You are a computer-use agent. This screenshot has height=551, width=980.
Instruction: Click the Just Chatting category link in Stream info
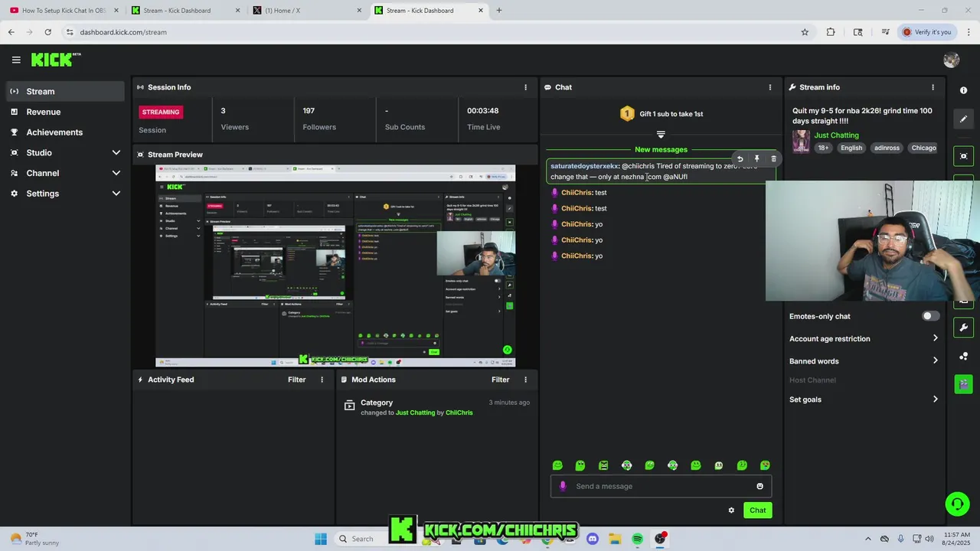(836, 135)
